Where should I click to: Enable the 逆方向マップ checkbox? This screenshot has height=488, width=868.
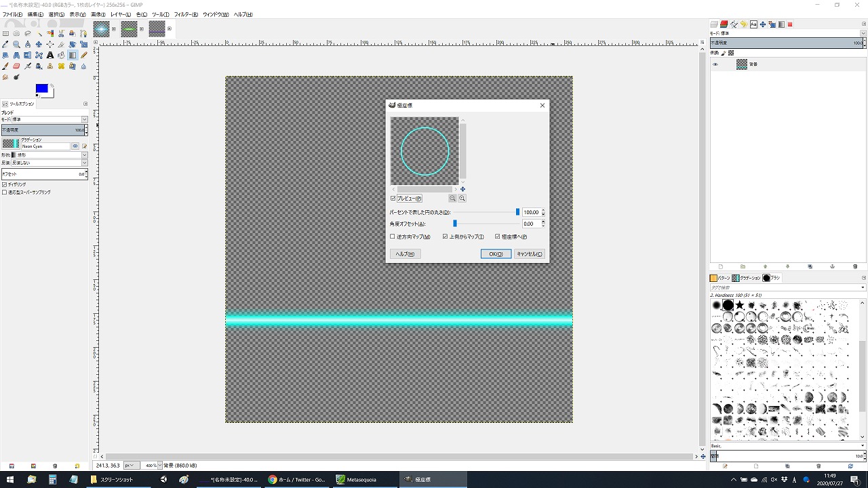pyautogui.click(x=410, y=237)
